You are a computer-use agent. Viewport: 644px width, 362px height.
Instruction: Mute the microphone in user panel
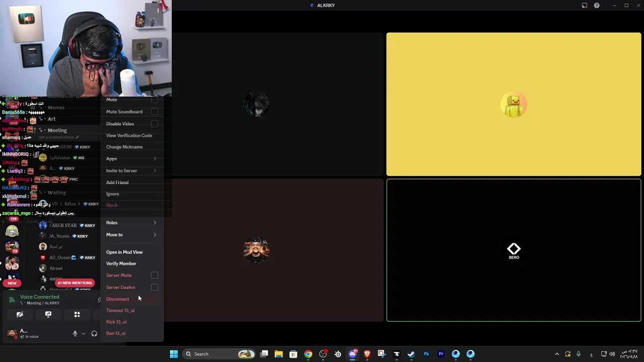[75, 333]
